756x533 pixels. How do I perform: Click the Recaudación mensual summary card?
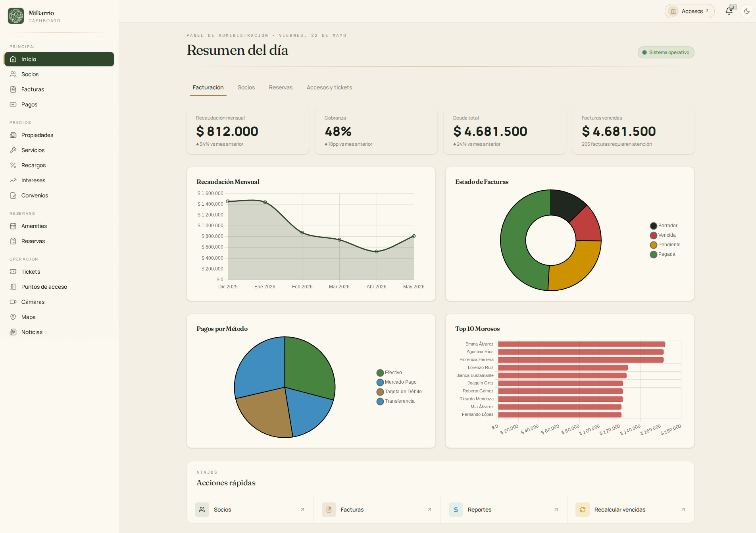(248, 131)
